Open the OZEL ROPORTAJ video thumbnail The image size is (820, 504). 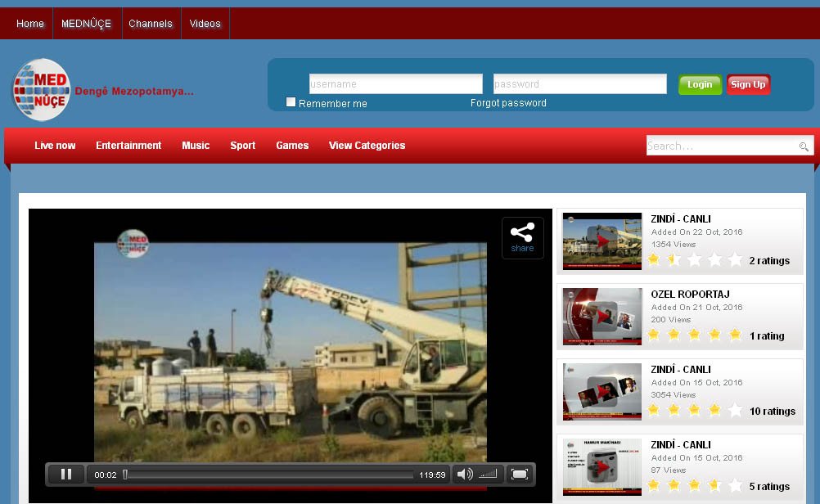tap(602, 317)
